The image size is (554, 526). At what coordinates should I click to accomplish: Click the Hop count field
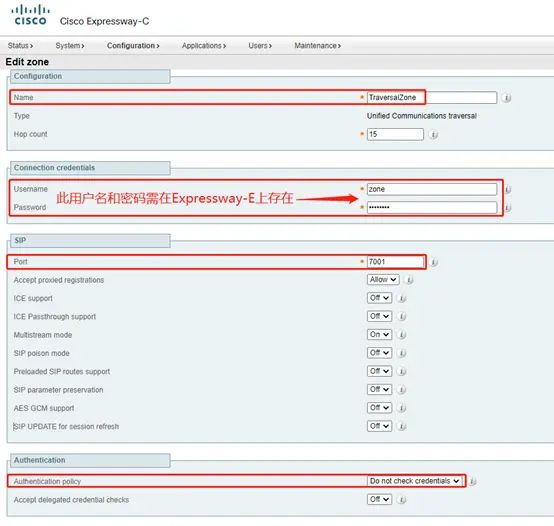click(x=395, y=134)
